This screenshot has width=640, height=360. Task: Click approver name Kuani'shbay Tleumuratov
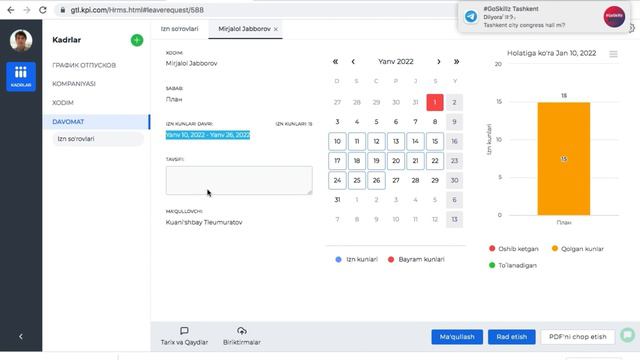(204, 222)
